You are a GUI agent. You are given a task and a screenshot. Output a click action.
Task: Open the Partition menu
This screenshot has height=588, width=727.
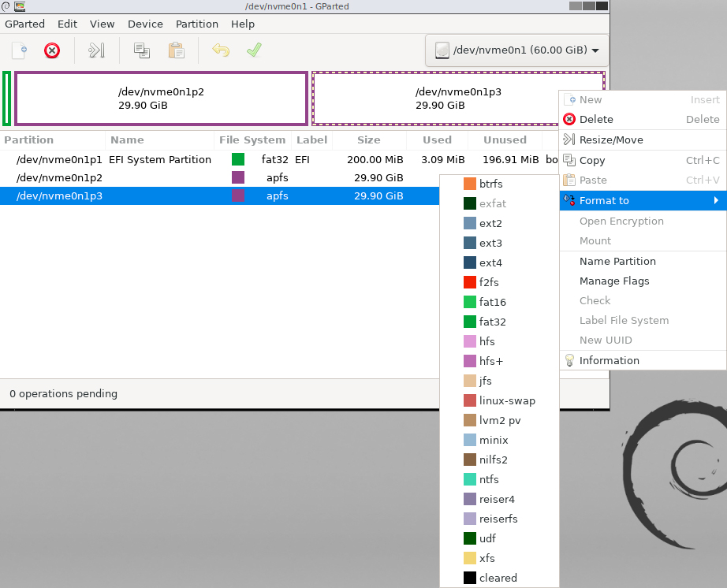[x=196, y=24]
